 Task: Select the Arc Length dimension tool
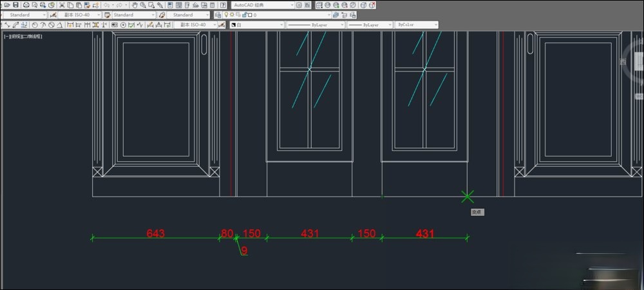pyautogui.click(x=15, y=24)
